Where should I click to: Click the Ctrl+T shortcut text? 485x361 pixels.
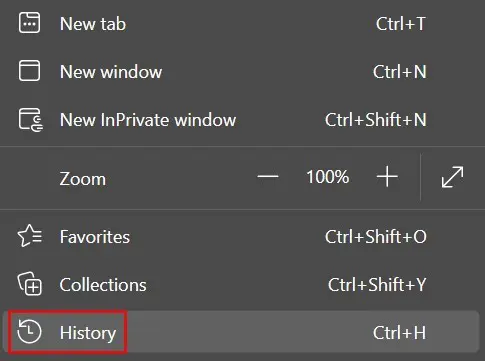[401, 24]
